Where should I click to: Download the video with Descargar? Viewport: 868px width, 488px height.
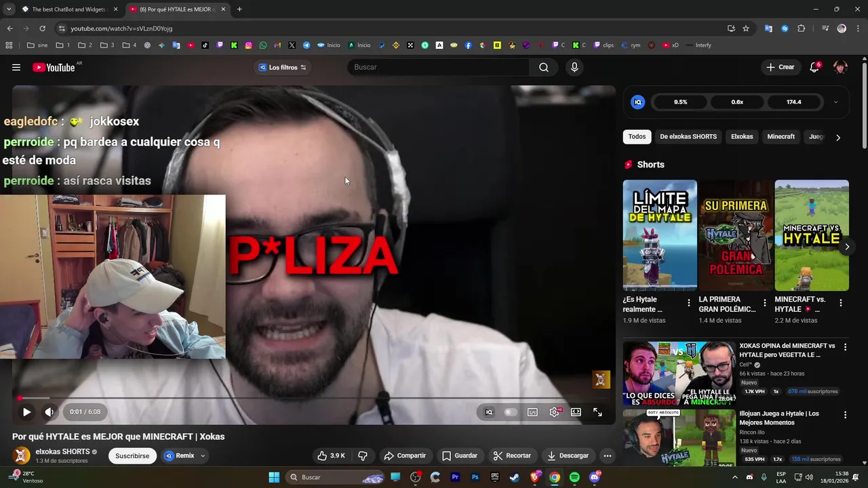(x=568, y=455)
